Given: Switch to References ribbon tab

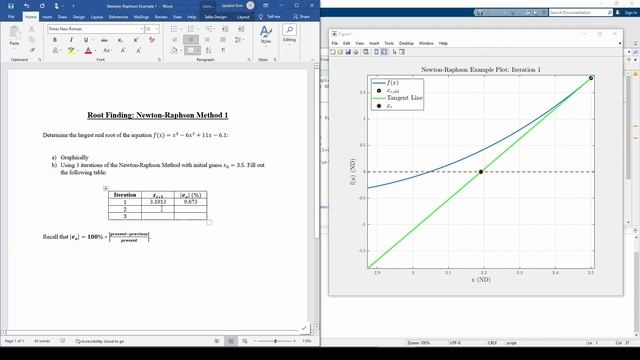Looking at the screenshot, I should click(x=118, y=17).
